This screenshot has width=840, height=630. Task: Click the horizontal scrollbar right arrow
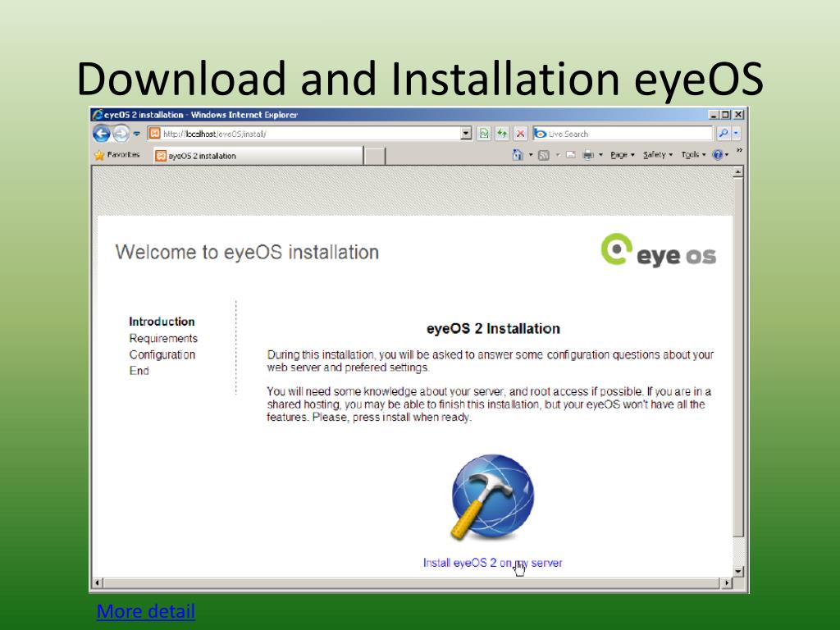pyautogui.click(x=727, y=582)
